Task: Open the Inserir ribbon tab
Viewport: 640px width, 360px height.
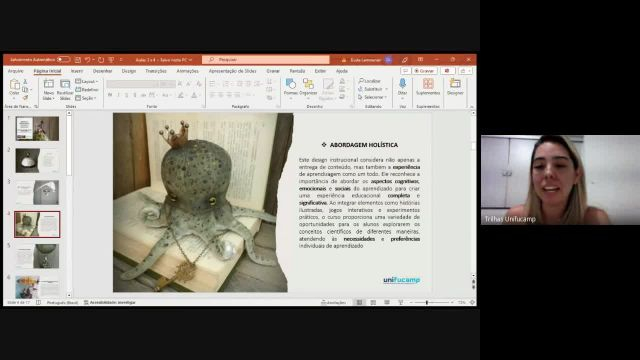Action: click(77, 71)
